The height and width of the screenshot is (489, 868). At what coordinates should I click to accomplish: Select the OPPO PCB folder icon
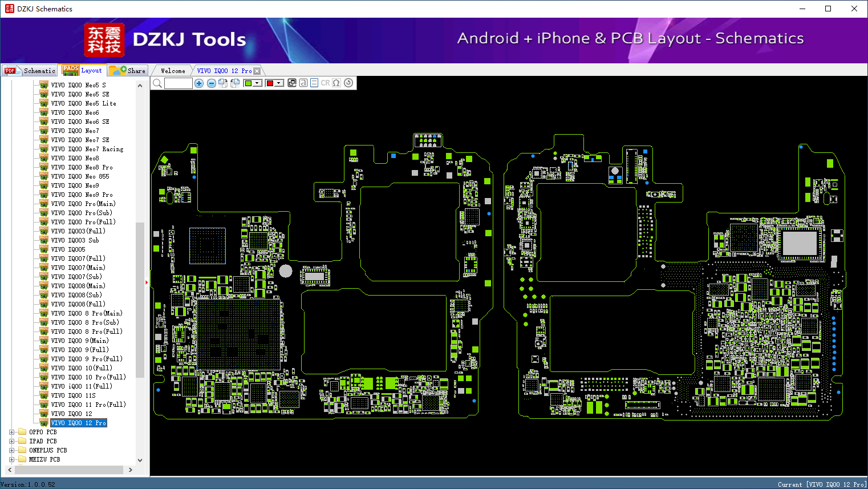click(x=22, y=432)
